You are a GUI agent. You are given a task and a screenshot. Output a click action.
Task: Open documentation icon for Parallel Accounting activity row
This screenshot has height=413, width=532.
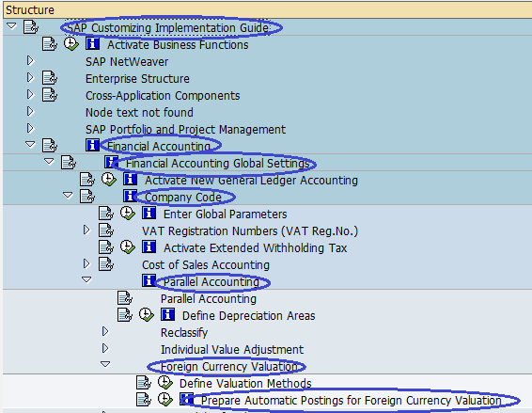click(x=125, y=298)
